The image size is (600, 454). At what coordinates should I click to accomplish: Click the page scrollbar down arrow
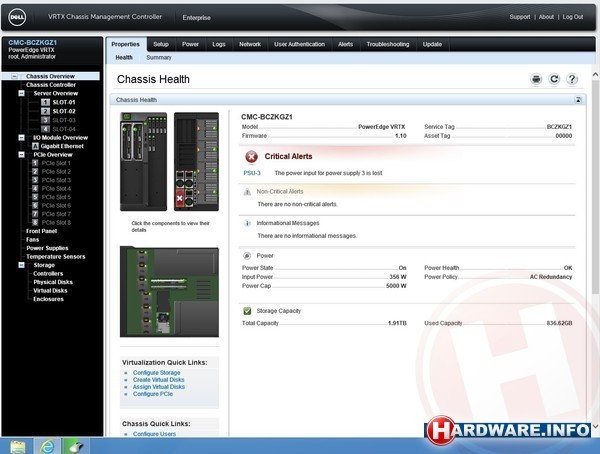(595, 426)
